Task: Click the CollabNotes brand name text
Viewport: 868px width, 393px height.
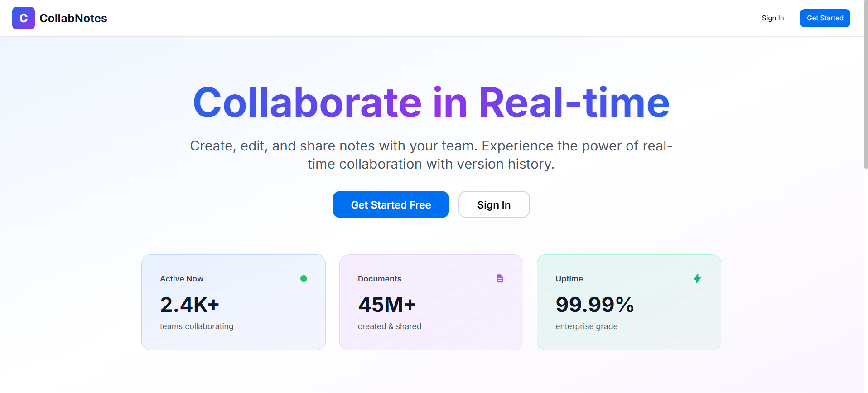Action: point(73,18)
